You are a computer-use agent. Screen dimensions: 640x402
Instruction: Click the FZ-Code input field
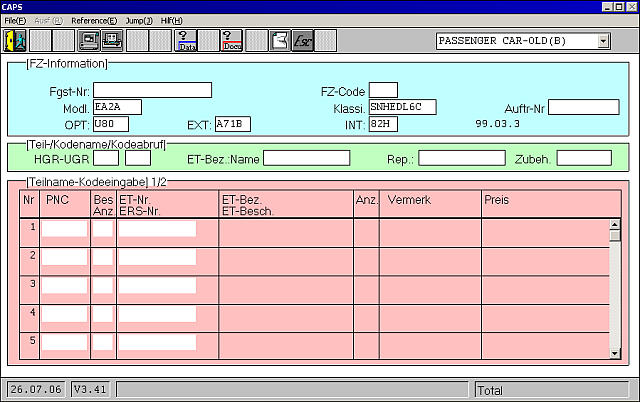point(383,90)
